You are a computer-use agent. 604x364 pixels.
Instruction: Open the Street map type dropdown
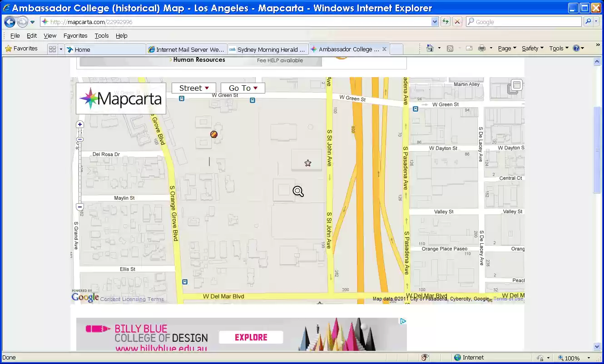point(194,88)
